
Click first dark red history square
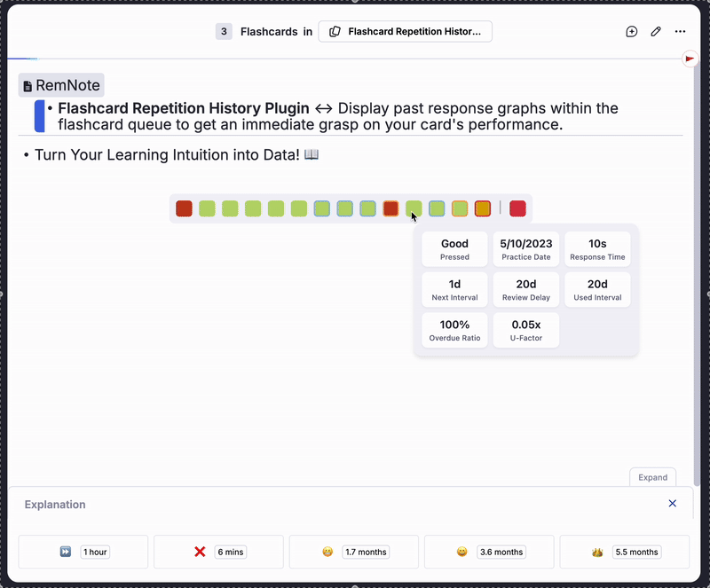point(184,208)
